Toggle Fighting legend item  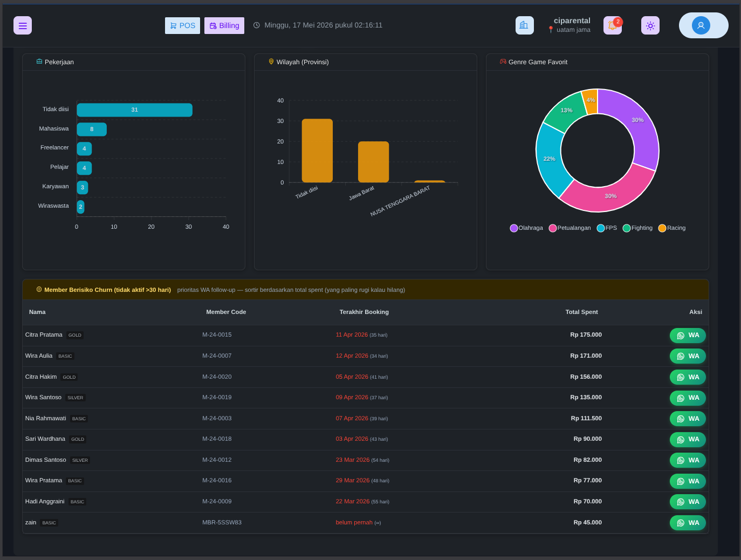(x=637, y=228)
